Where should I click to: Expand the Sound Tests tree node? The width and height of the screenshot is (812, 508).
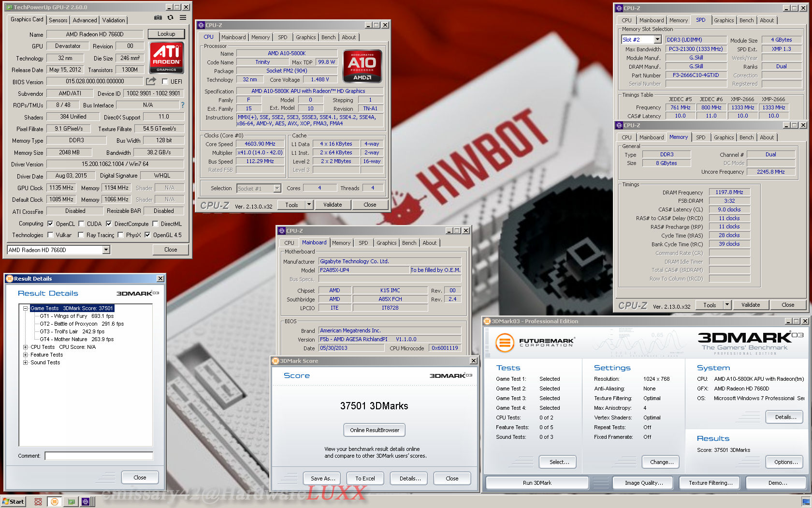[26, 362]
